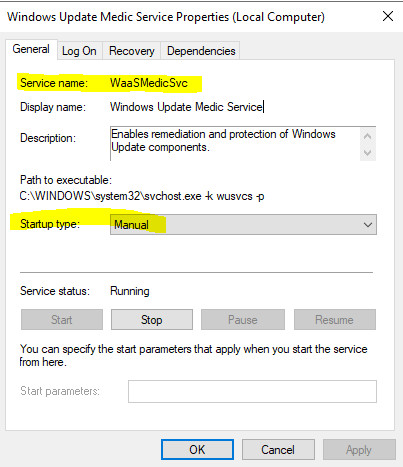
Task: Open the Recovery tab
Action: click(x=132, y=51)
